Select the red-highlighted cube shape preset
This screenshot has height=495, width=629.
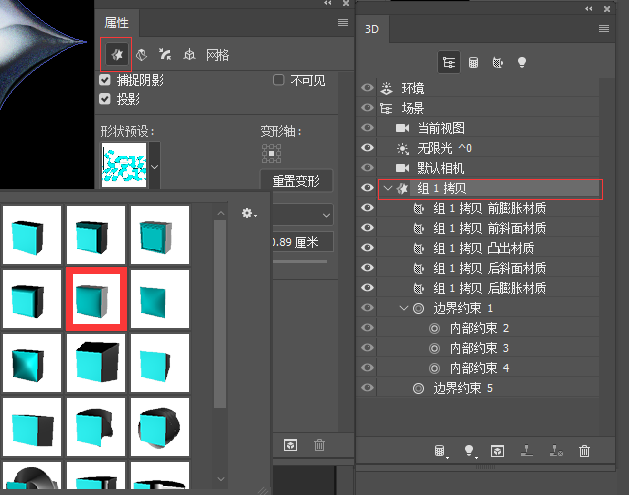point(96,298)
